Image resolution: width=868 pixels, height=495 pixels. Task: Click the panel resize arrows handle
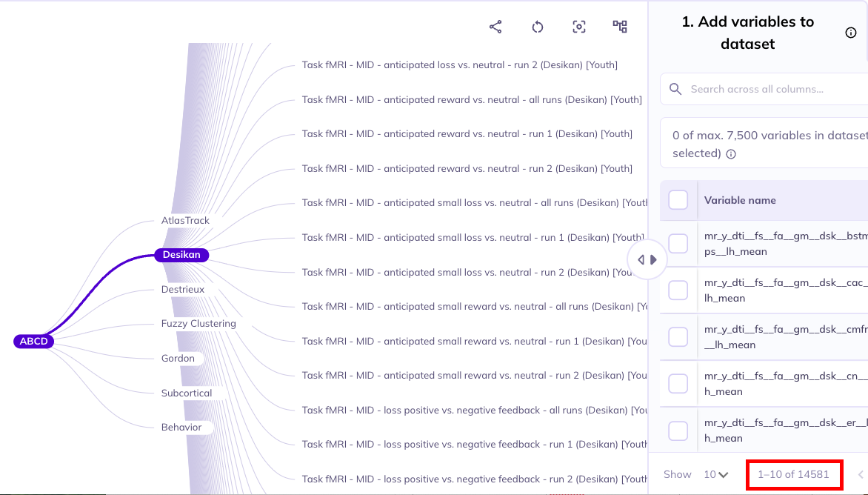[647, 259]
